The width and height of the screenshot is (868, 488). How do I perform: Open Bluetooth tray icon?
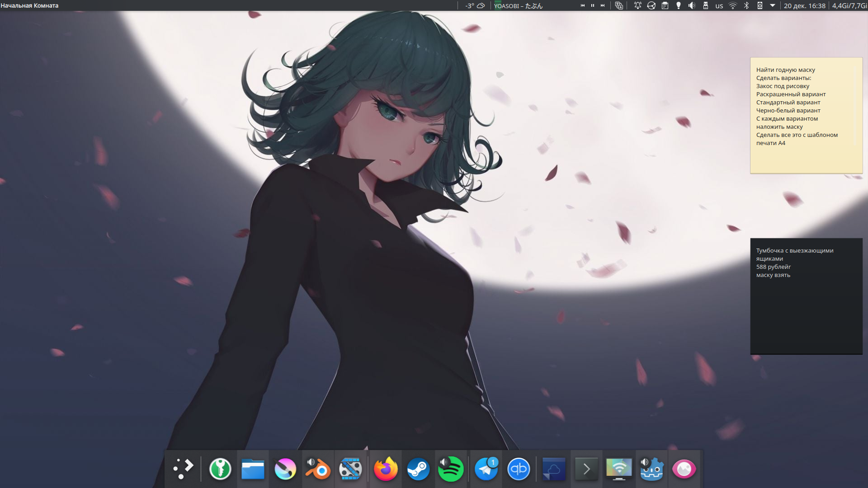point(746,5)
